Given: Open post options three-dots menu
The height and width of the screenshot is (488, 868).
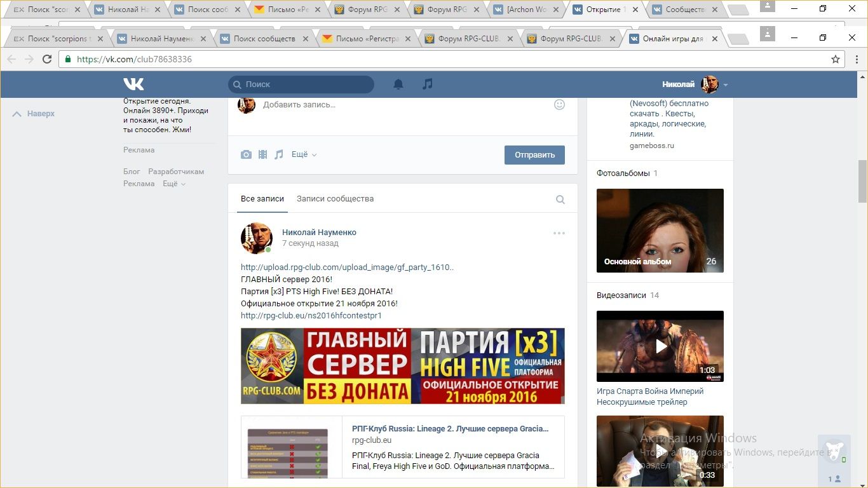Looking at the screenshot, I should 559,233.
